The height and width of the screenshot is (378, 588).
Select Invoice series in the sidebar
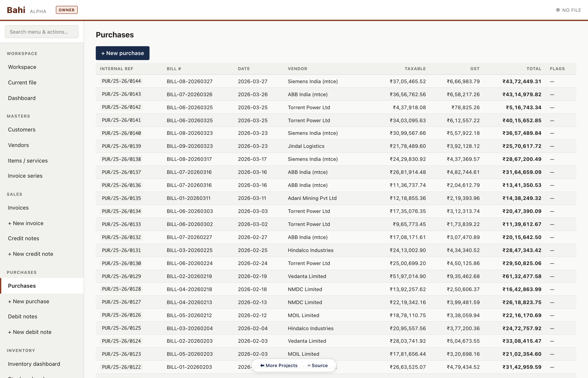click(25, 176)
